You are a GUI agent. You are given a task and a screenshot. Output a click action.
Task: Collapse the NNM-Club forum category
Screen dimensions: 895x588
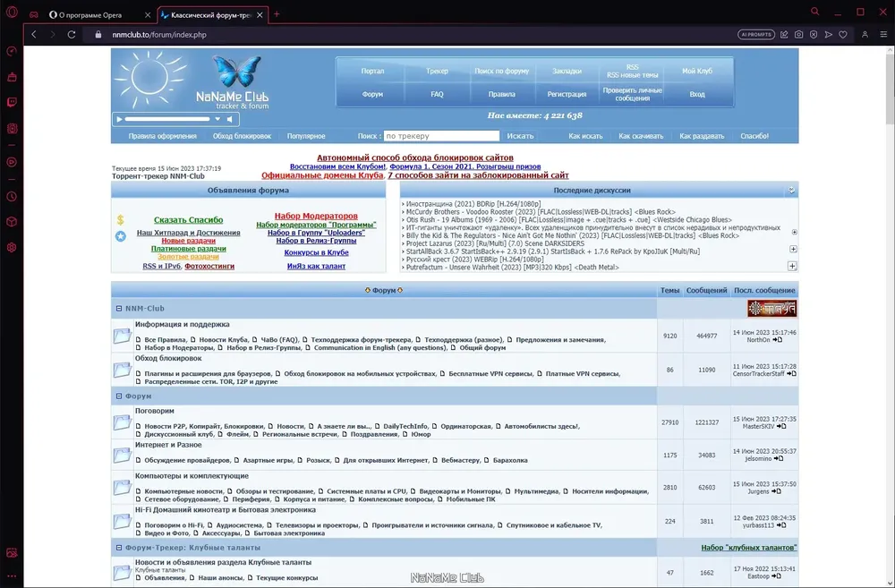point(119,308)
